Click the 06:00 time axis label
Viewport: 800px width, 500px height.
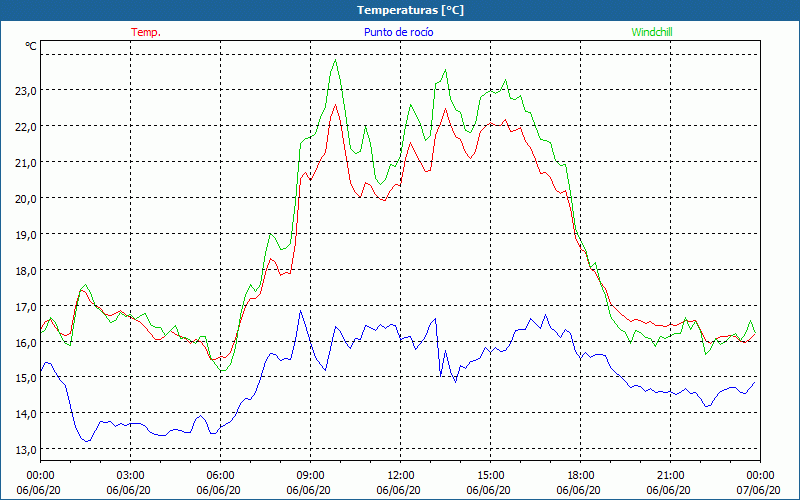(220, 476)
